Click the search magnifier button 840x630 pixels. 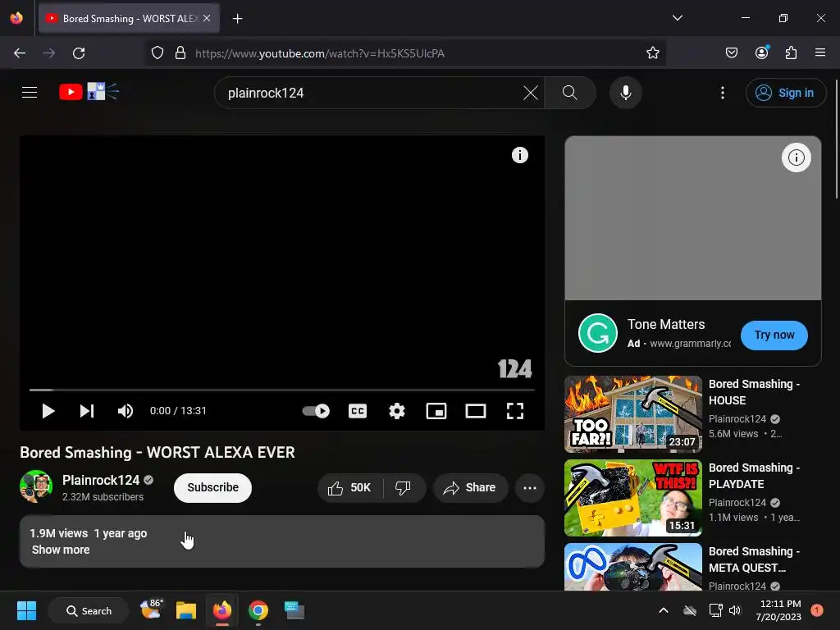(570, 93)
